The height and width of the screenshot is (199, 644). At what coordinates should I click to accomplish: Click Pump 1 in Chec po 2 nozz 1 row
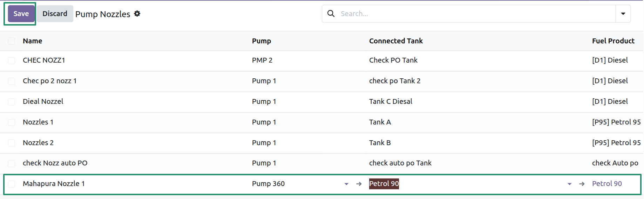coord(264,81)
